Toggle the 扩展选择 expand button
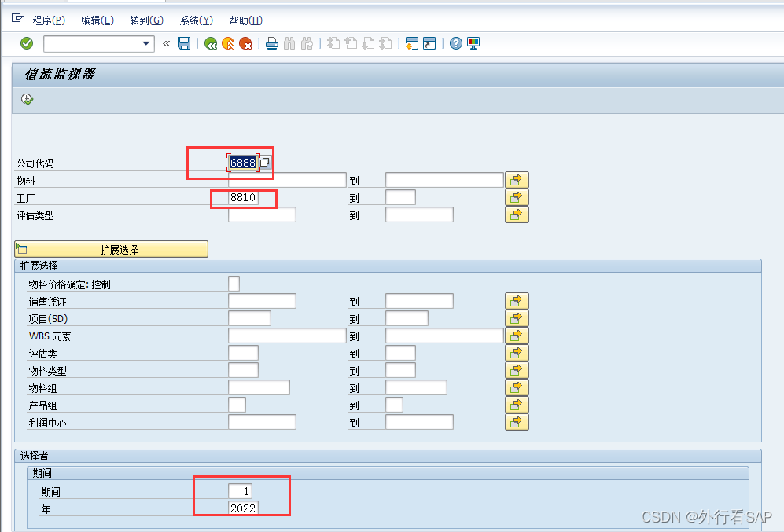784x532 pixels. [x=111, y=249]
